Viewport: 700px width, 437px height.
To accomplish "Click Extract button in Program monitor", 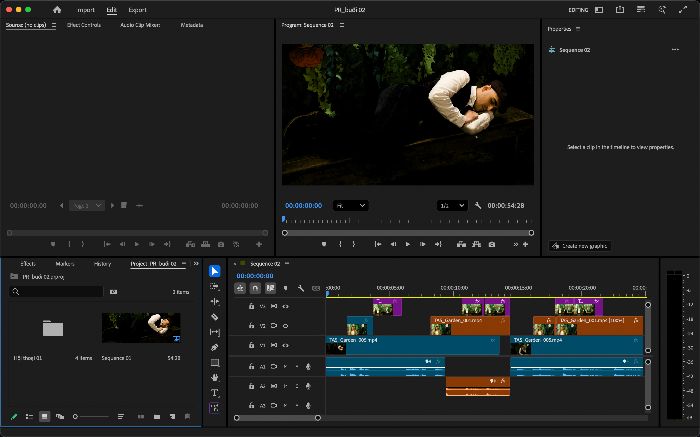I will (x=476, y=244).
